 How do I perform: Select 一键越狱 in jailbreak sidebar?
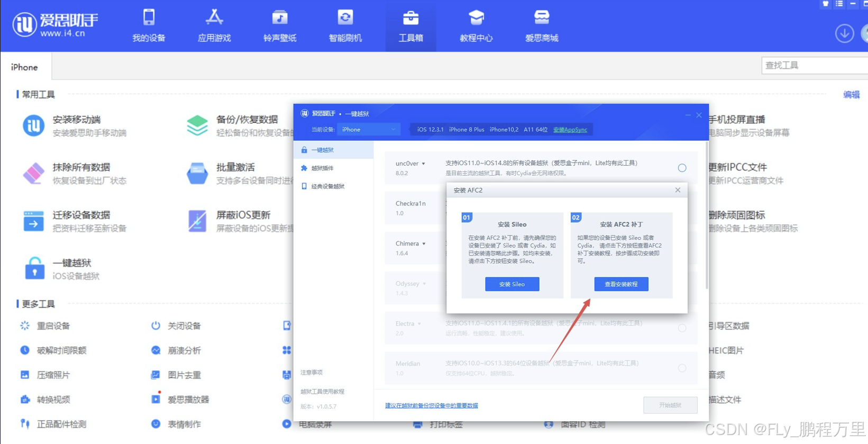334,150
